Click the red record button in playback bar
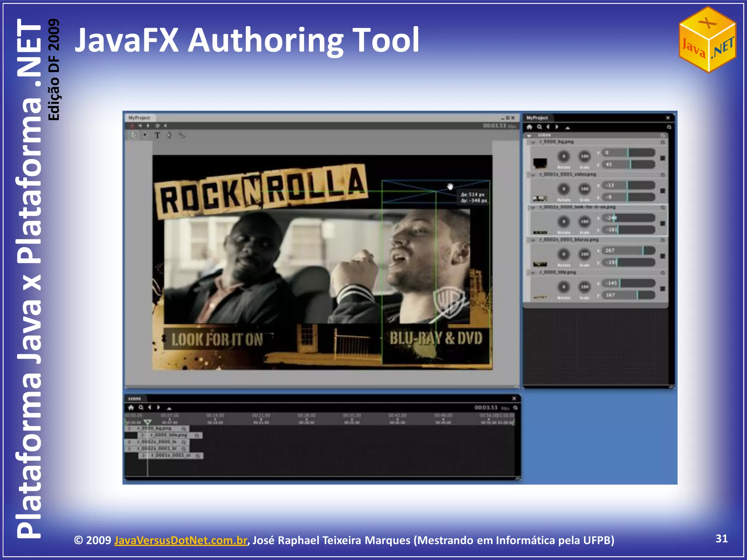The height and width of the screenshot is (560, 747). (x=132, y=125)
